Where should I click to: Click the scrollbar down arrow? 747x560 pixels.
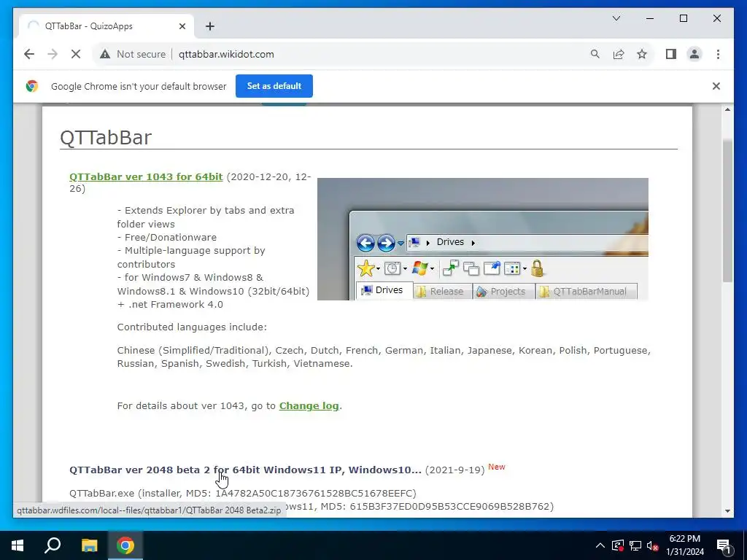[x=727, y=511]
